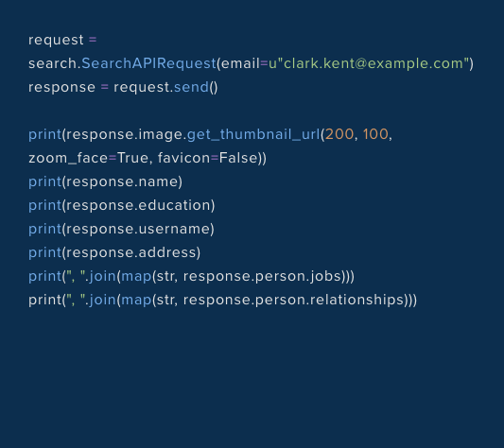Click the word 'request' on first line

(x=56, y=41)
